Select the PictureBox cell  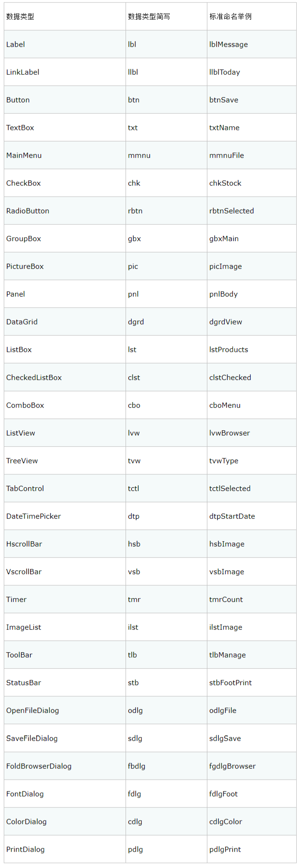(x=25, y=266)
